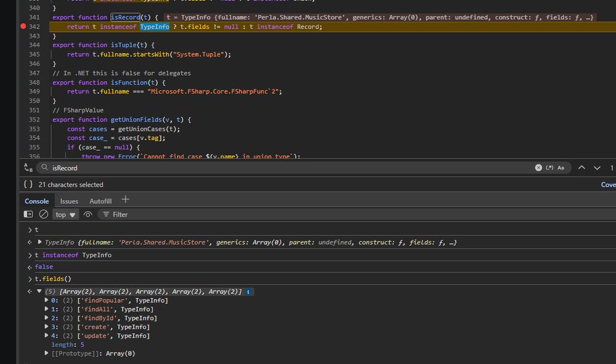
Task: Expand the TypeInfo object in console output
Action: tap(39, 242)
